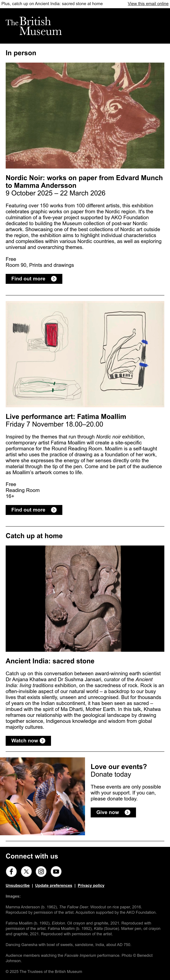Screen dimensions: 170x980
Task: Click Live performance art: Fatima Moallim title
Action: [66, 417]
